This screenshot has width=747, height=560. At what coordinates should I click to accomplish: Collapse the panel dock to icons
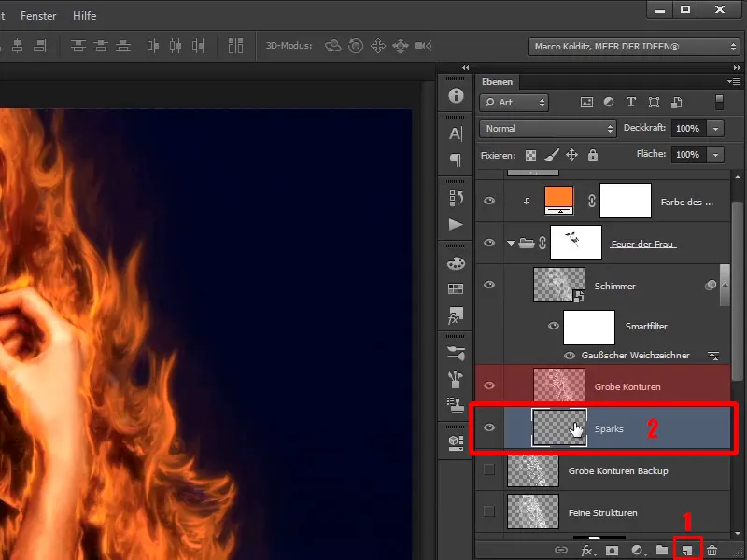pos(737,68)
